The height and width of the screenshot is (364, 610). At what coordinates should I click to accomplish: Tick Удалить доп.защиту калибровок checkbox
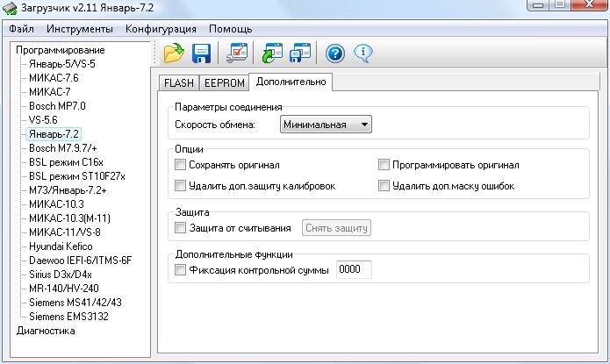coord(180,185)
